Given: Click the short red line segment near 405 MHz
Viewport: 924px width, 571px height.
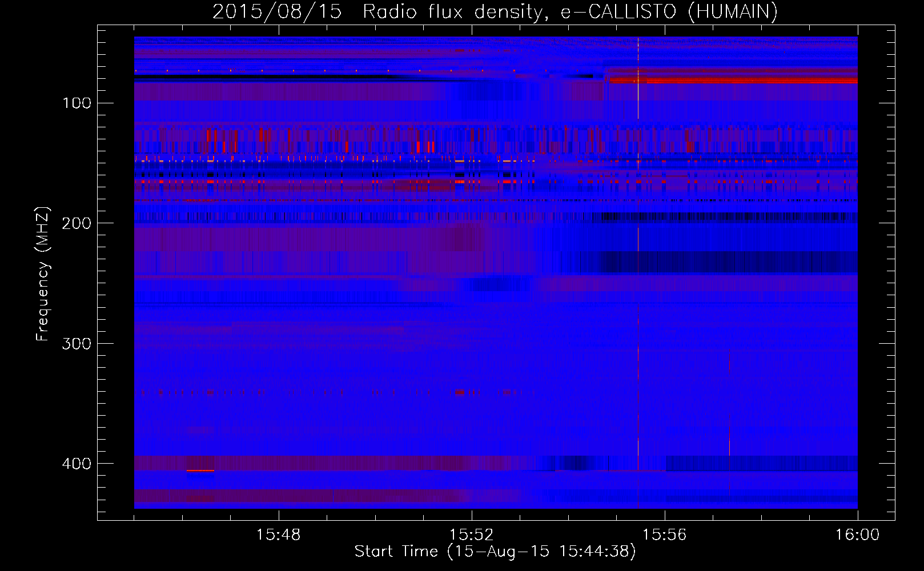Looking at the screenshot, I should point(200,471).
